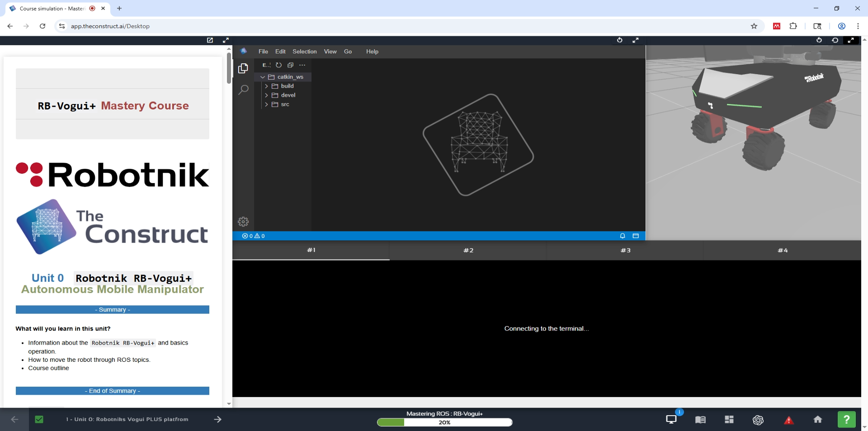Open the Chrome profile avatar icon
The image size is (868, 431).
842,26
